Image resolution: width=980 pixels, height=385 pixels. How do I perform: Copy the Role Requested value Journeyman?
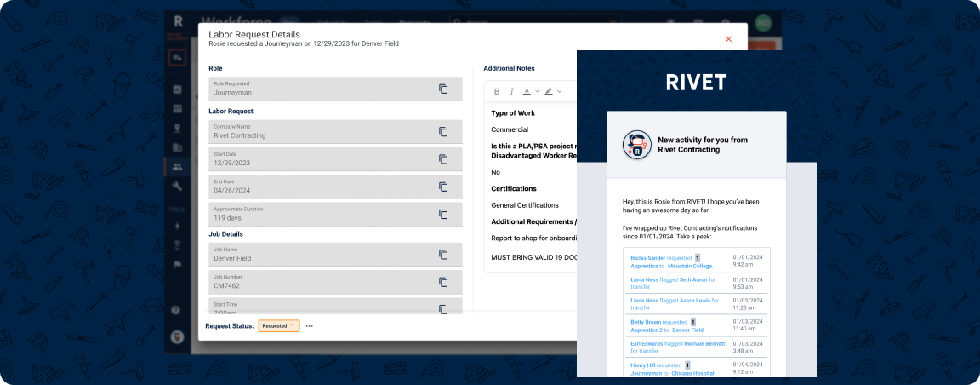(443, 89)
